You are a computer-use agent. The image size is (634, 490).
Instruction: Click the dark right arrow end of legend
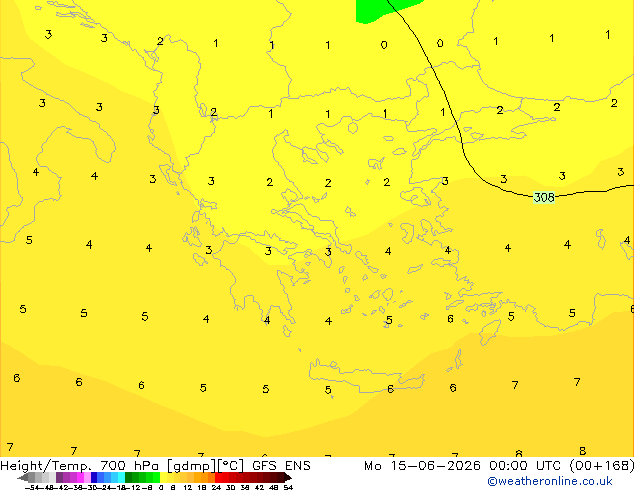pyautogui.click(x=288, y=478)
